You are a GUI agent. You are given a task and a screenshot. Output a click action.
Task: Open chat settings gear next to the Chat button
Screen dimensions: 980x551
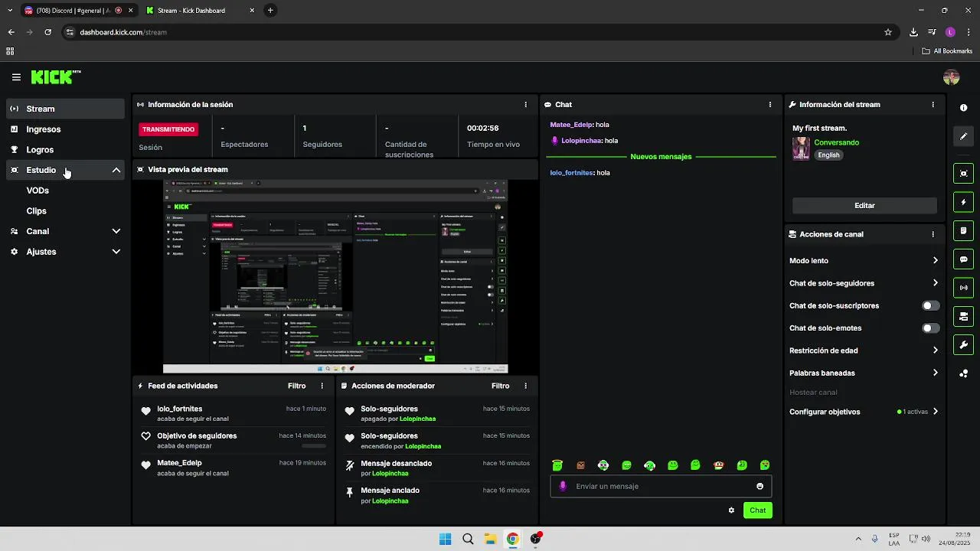pyautogui.click(x=731, y=510)
